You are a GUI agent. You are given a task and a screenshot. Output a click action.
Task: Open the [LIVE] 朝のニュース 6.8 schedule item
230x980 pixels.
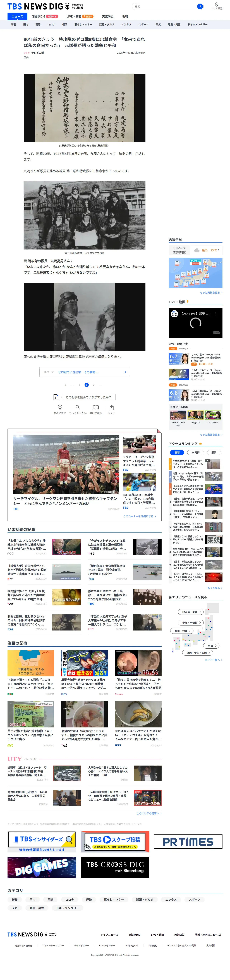coord(195,395)
